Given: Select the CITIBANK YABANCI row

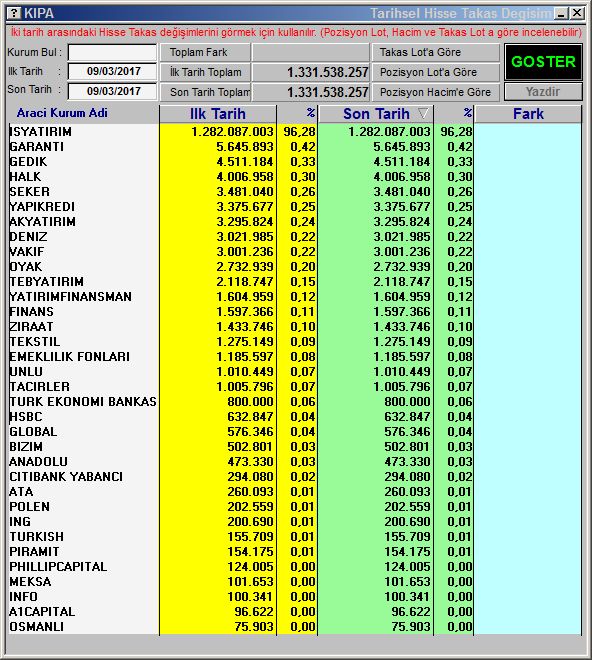Looking at the screenshot, I should [x=295, y=477].
